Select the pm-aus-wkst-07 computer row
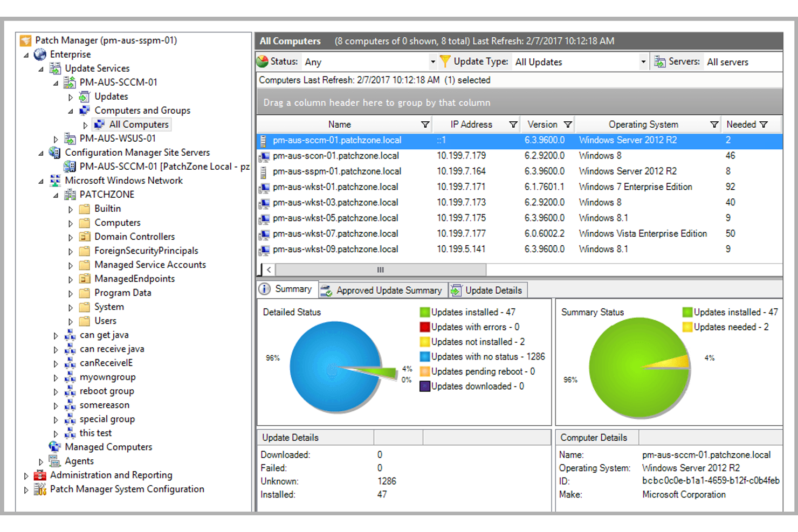Image resolution: width=798 pixels, height=532 pixels. click(335, 233)
